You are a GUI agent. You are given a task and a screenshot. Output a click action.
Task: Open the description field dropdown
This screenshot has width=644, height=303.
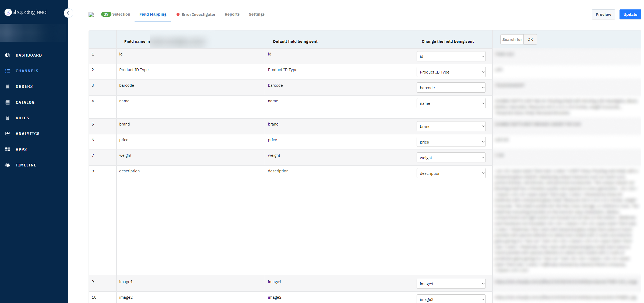(451, 173)
